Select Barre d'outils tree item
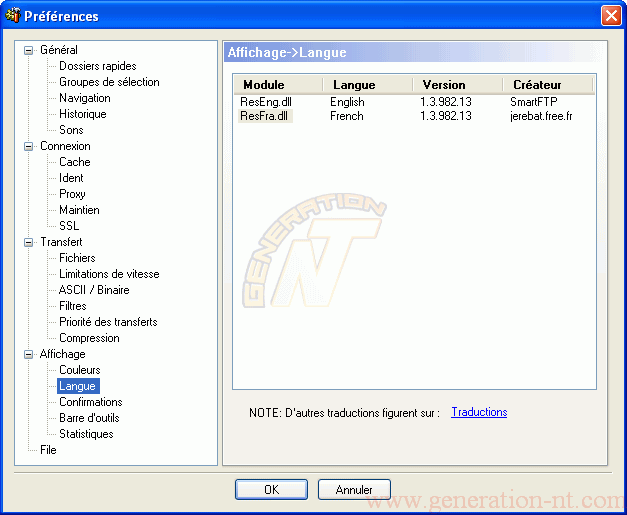627x515 pixels. tap(89, 418)
